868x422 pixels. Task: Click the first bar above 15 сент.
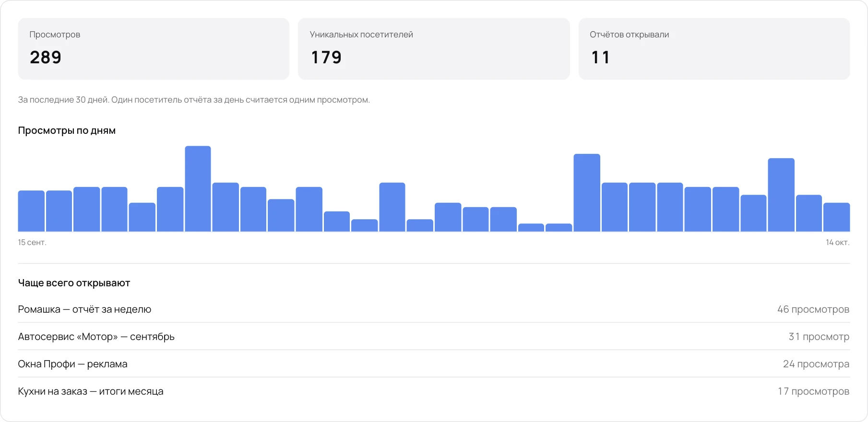click(31, 211)
